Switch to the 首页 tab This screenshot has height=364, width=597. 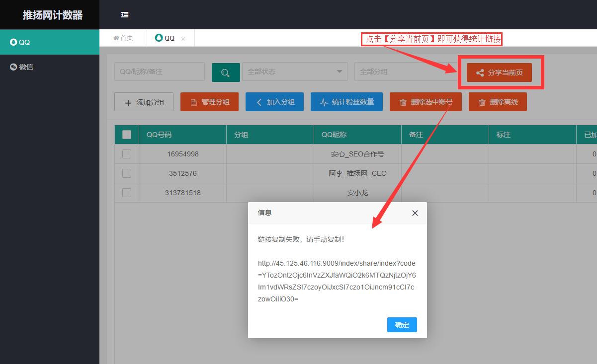coord(123,38)
